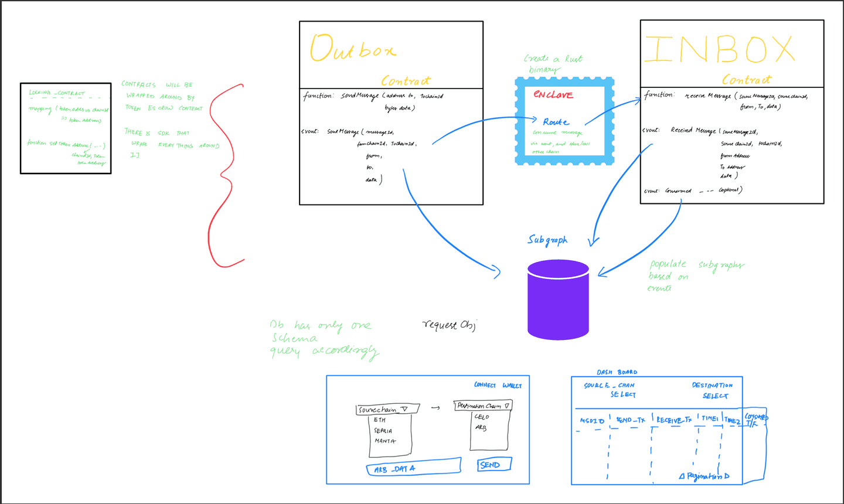
Task: Open the Sourcechain dropdown in the mockup
Action: pyautogui.click(x=387, y=409)
